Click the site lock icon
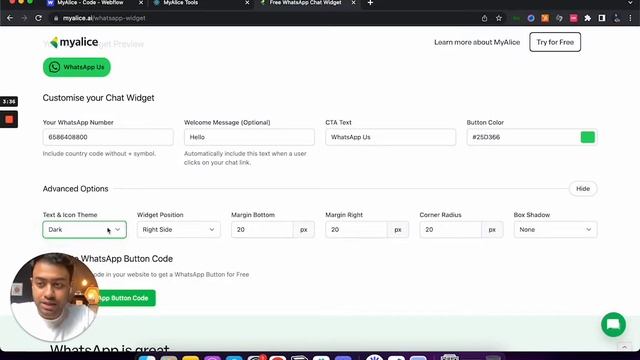 (x=56, y=18)
